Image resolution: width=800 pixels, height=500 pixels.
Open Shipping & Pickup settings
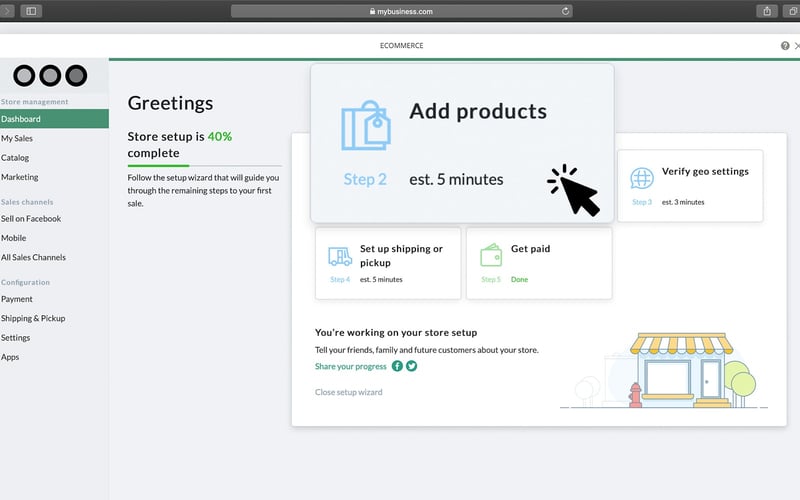(33, 318)
